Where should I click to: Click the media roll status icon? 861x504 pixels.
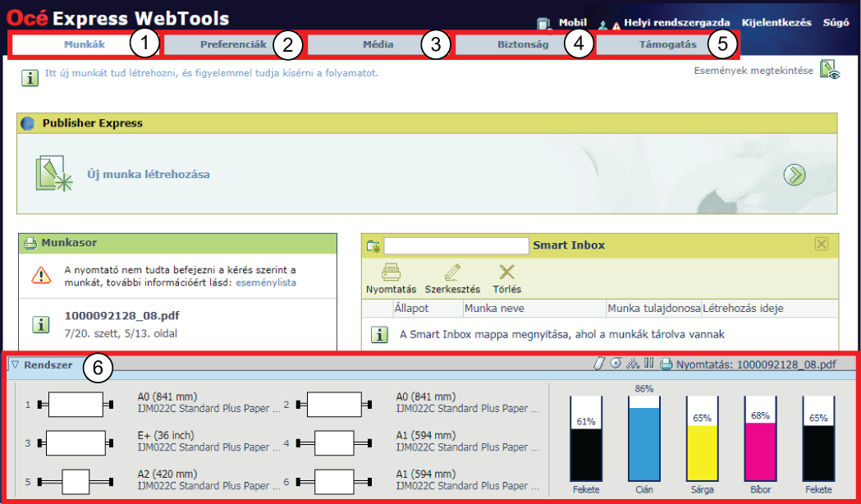click(616, 364)
